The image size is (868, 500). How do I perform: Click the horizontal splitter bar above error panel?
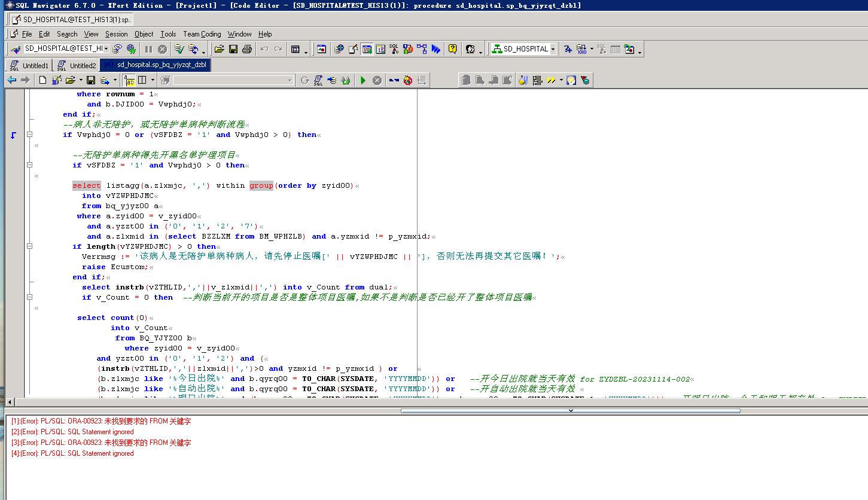coord(570,411)
